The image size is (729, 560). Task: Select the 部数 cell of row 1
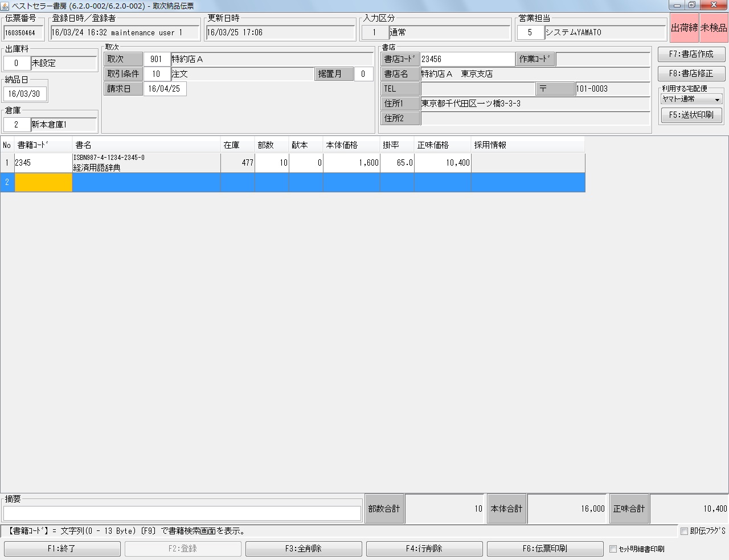(272, 163)
